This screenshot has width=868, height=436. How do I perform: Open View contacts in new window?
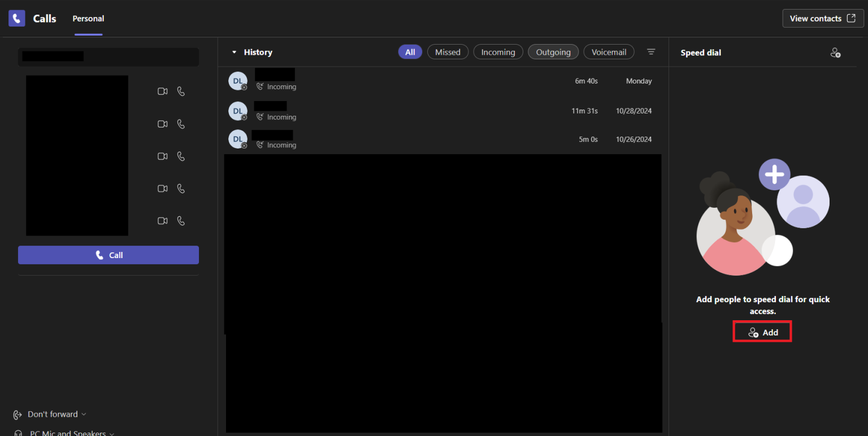pyautogui.click(x=822, y=19)
